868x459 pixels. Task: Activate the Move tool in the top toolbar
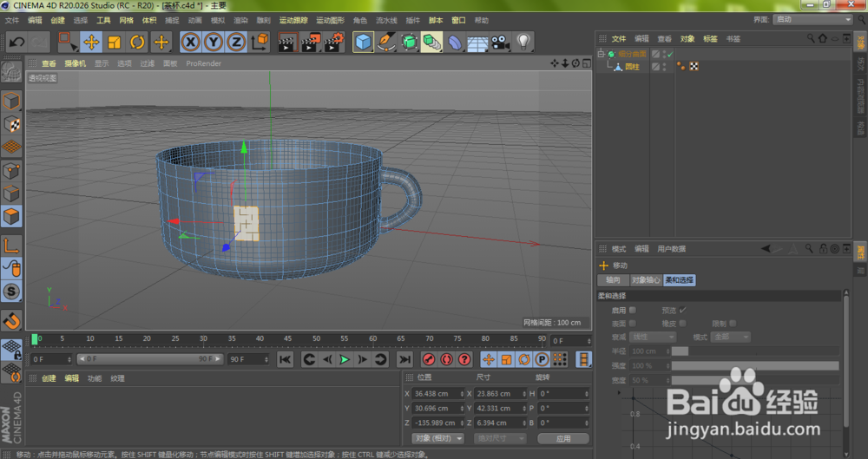pyautogui.click(x=91, y=42)
